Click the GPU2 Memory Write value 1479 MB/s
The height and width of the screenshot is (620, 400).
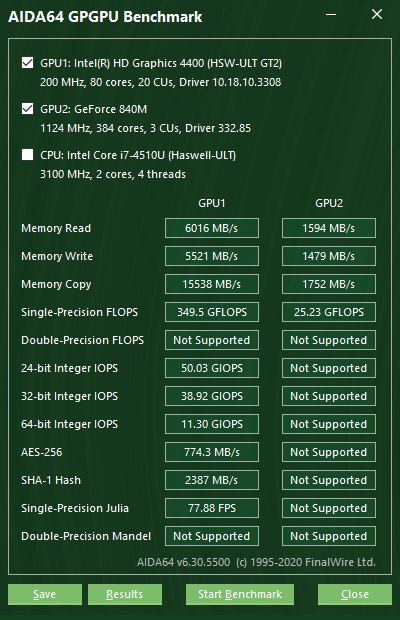[329, 256]
